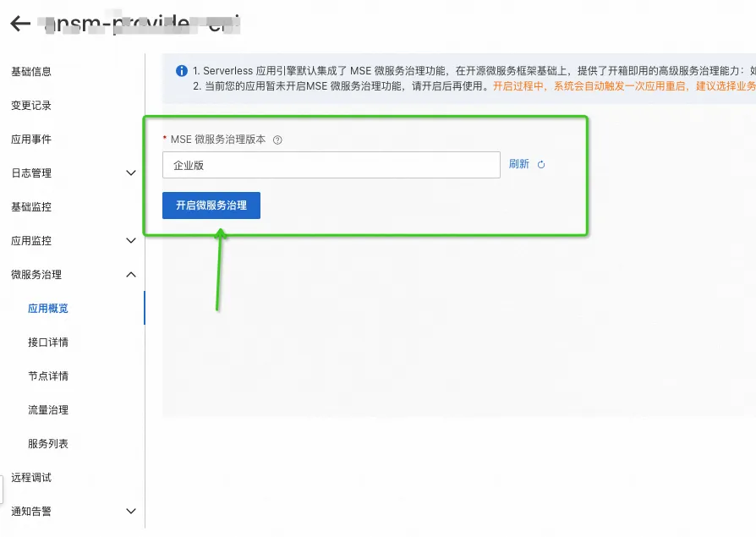756x537 pixels.
Task: Open 服务列表 submenu item
Action: pos(48,443)
